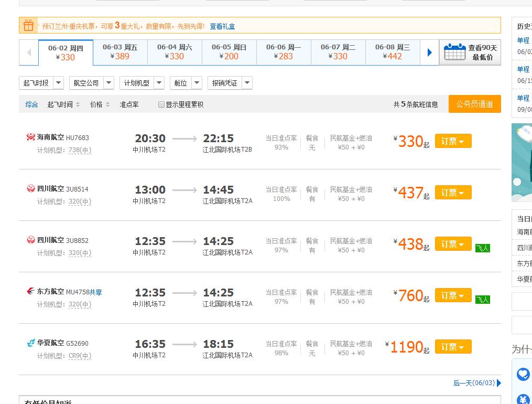Open the 90-day lowest price calendar
532x404 pixels.
[470, 52]
